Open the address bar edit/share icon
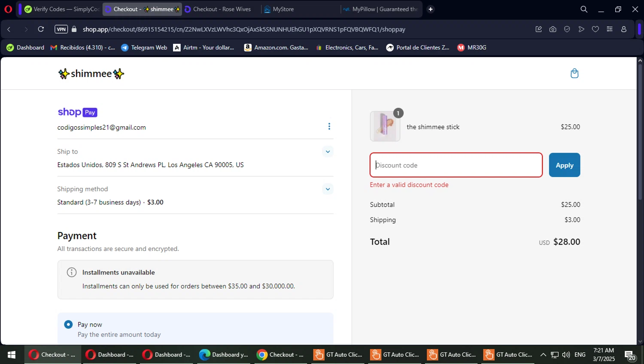644x364 pixels. (x=538, y=29)
